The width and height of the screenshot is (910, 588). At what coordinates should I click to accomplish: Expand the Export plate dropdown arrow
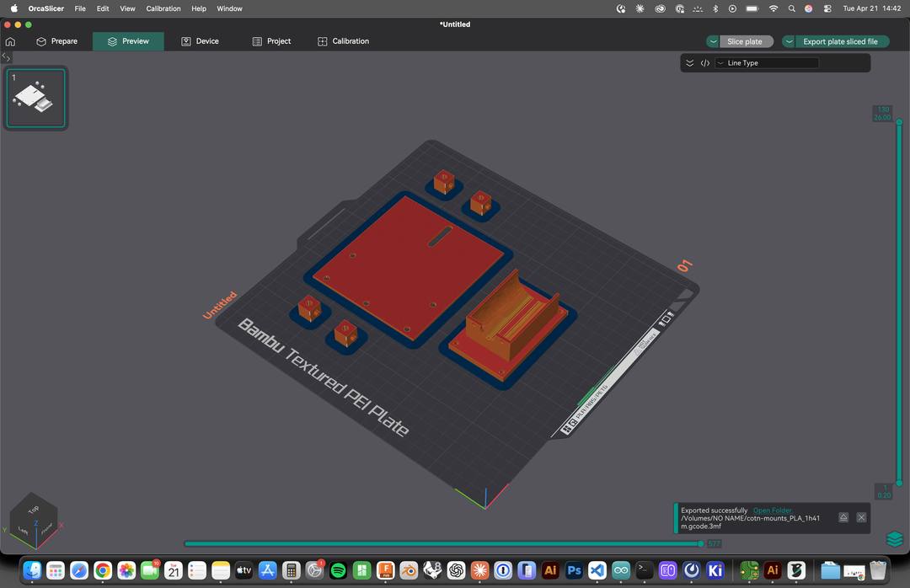(789, 41)
